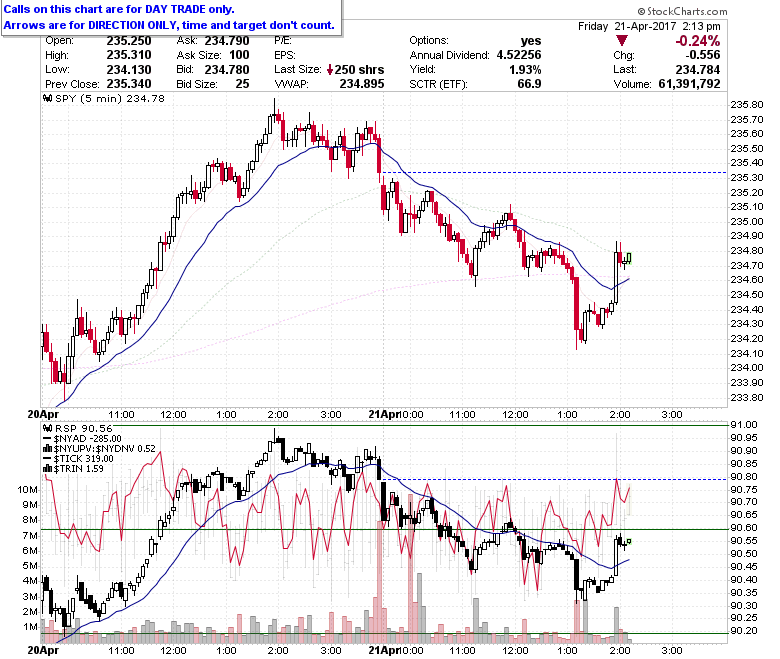Click the '1M' volume axis label
Screen dimensions: 780x659
click(30, 627)
